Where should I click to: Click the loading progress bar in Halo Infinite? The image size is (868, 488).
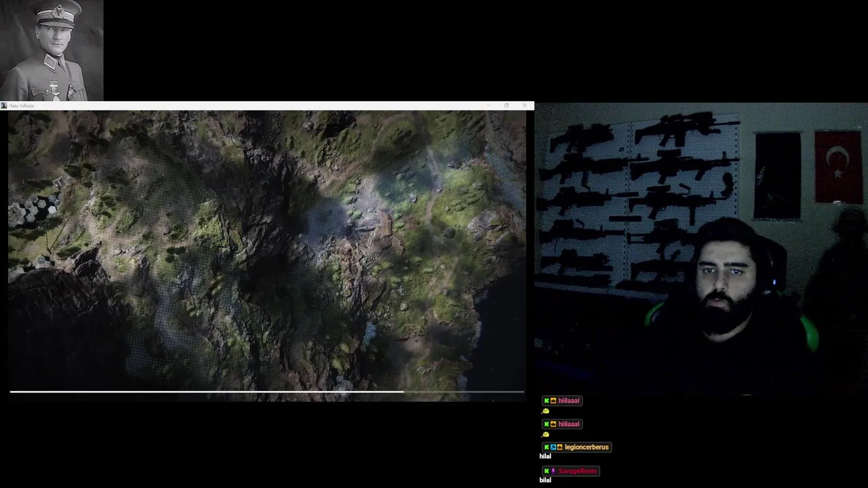267,392
